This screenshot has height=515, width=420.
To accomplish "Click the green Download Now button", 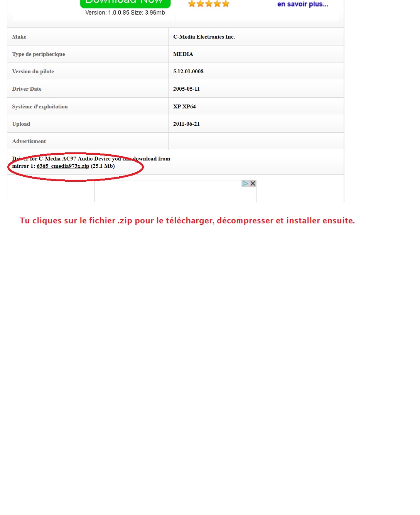I will (x=125, y=3).
